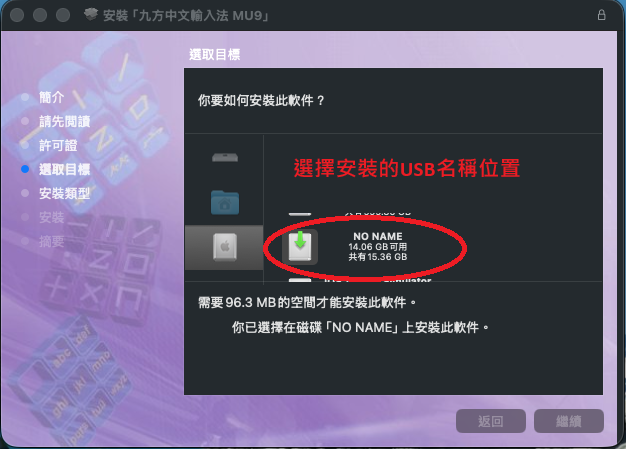The height and width of the screenshot is (449, 626).
Task: Select the partially hidden disk below NO NAME
Action: (300, 280)
